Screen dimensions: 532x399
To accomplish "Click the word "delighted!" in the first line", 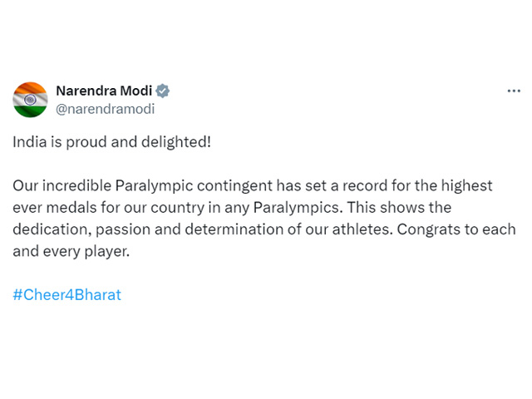I will point(176,142).
